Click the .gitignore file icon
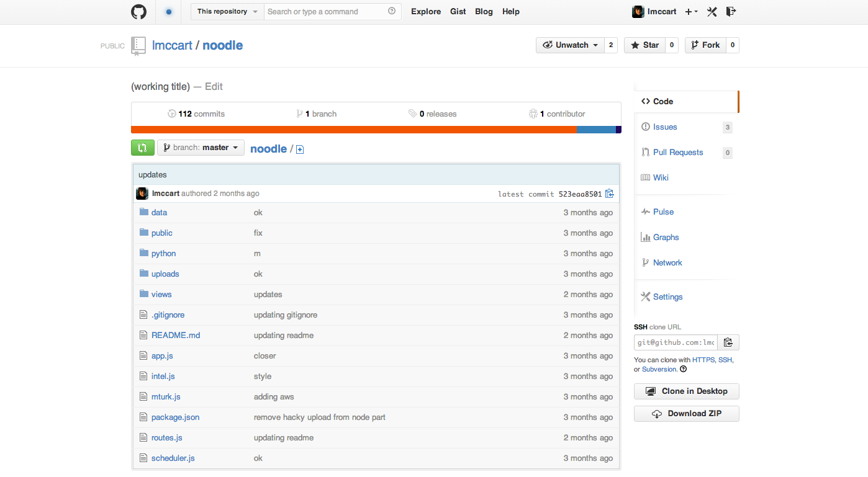The image size is (868, 477). [143, 314]
